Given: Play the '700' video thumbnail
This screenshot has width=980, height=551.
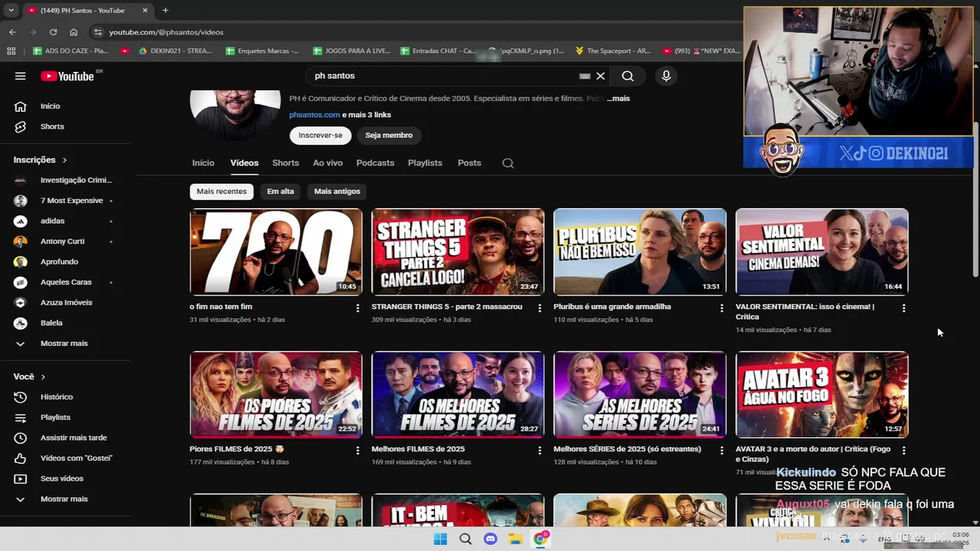Looking at the screenshot, I should pyautogui.click(x=276, y=252).
